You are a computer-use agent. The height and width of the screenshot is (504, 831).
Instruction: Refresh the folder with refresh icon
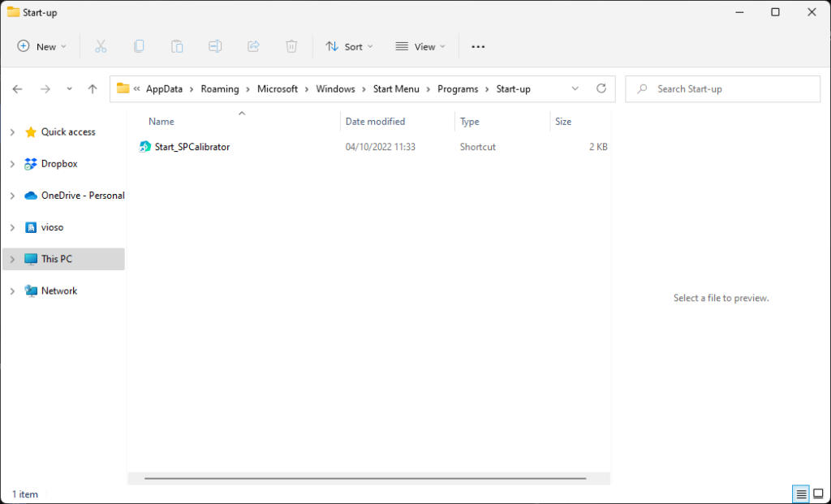click(x=601, y=88)
